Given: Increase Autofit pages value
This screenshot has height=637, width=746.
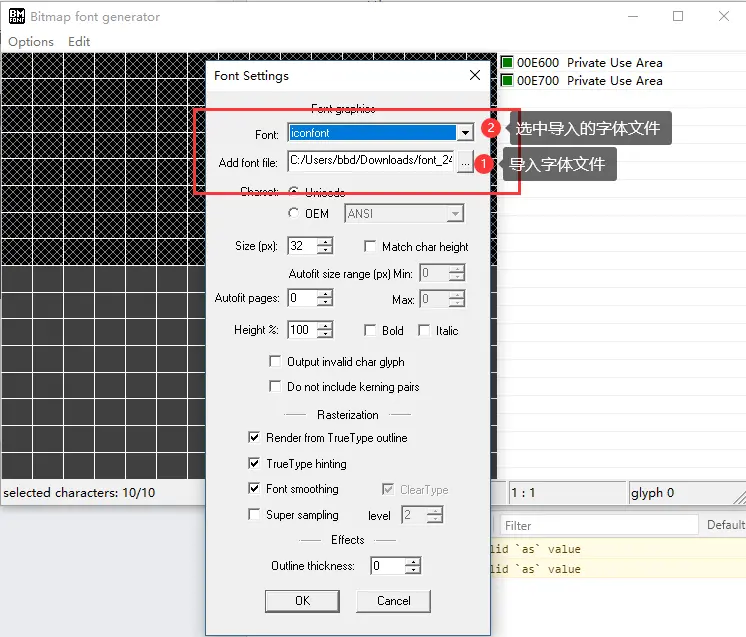Looking at the screenshot, I should [x=325, y=294].
